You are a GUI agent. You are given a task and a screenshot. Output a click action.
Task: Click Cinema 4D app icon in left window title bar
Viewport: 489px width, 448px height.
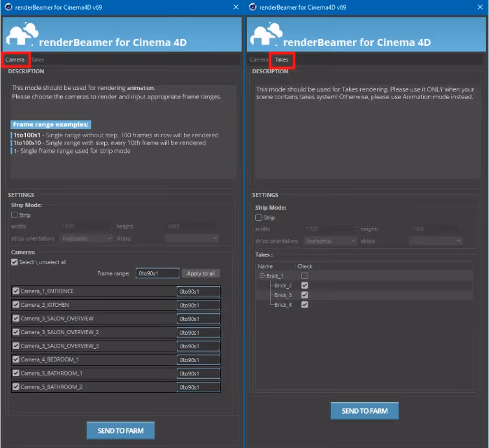(x=8, y=7)
